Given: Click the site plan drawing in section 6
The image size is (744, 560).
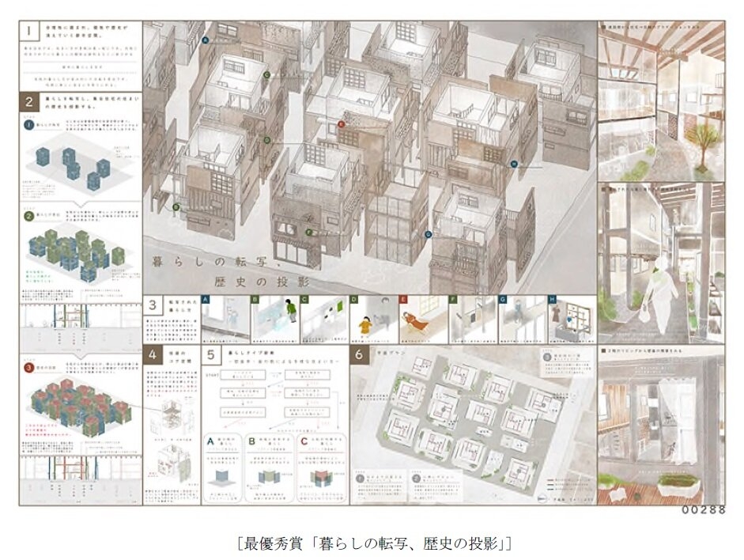Looking at the screenshot, I should tap(466, 419).
